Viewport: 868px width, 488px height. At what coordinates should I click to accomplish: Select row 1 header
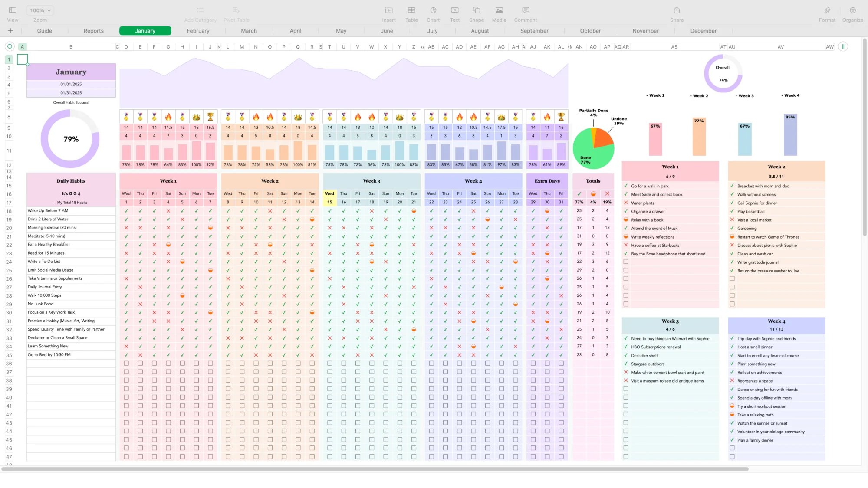pos(9,59)
